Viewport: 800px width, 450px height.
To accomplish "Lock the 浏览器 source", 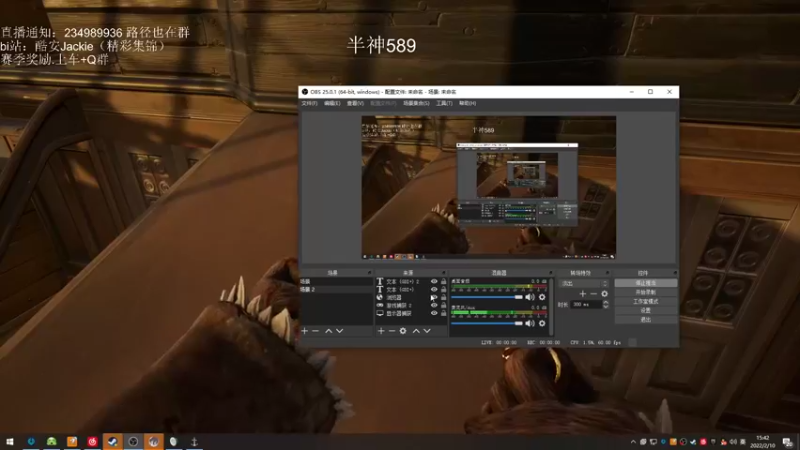I will click(443, 297).
